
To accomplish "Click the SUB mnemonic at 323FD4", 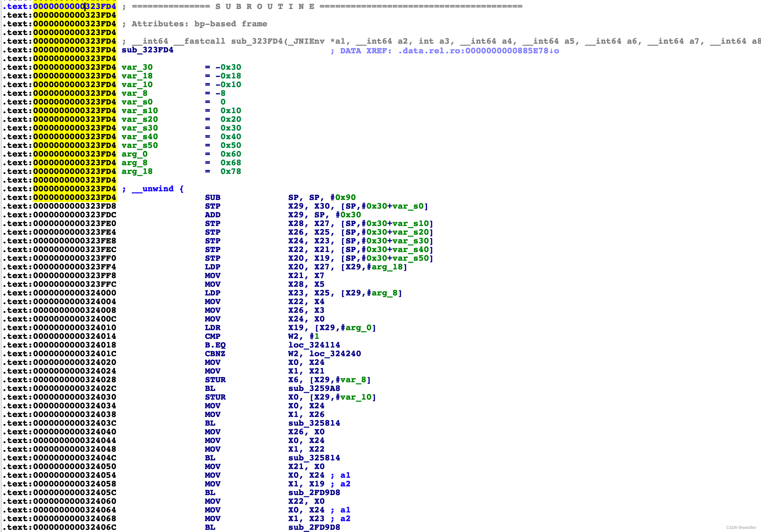I will click(x=212, y=197).
